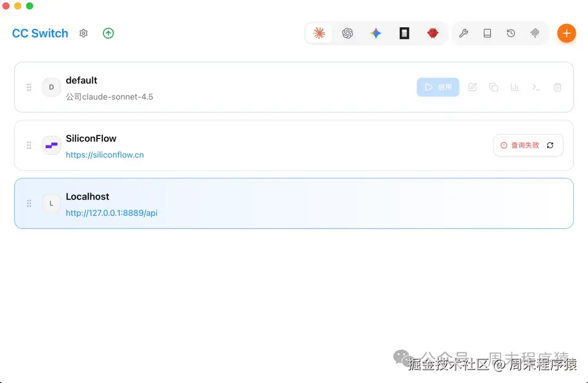Screen dimensions: 588x383
Task: Open the http://127.0.0.1:8889/api link
Action: tap(111, 213)
